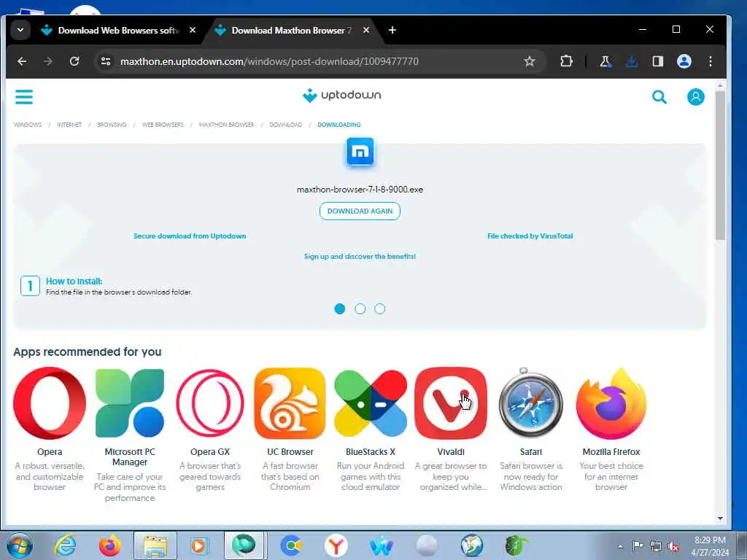Image resolution: width=747 pixels, height=560 pixels.
Task: Go back to the previous page
Action: [x=22, y=61]
